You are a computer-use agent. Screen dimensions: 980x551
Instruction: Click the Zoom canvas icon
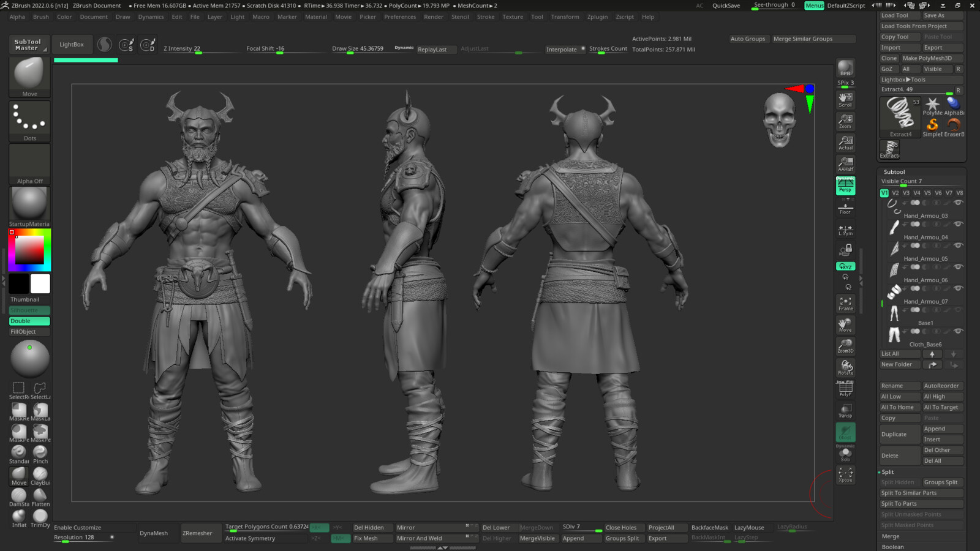tap(845, 121)
